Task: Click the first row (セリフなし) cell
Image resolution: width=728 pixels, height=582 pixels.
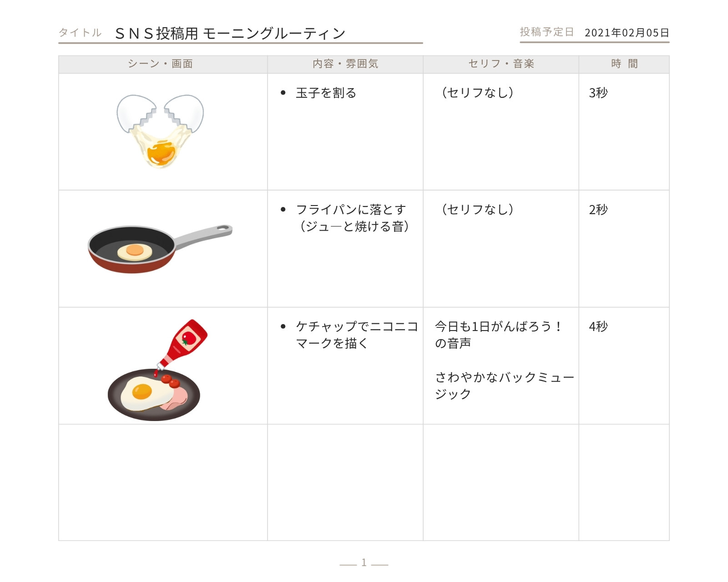Action: tap(501, 132)
